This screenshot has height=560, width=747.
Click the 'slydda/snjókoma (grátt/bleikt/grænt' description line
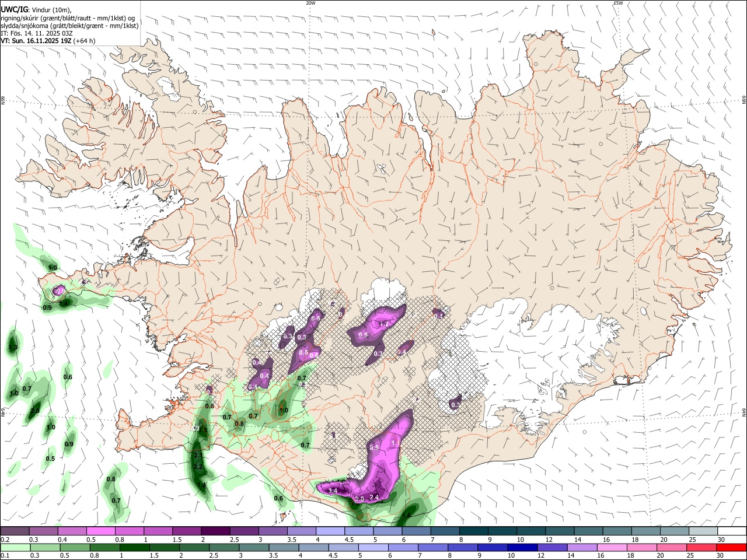coord(69,26)
